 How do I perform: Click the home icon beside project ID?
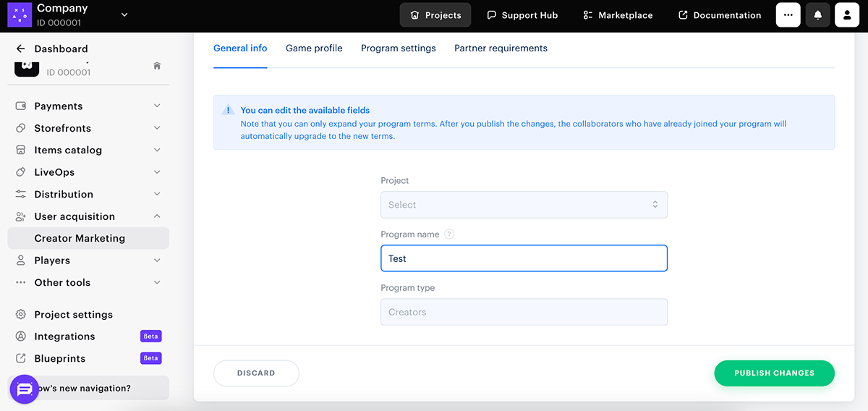tap(157, 67)
